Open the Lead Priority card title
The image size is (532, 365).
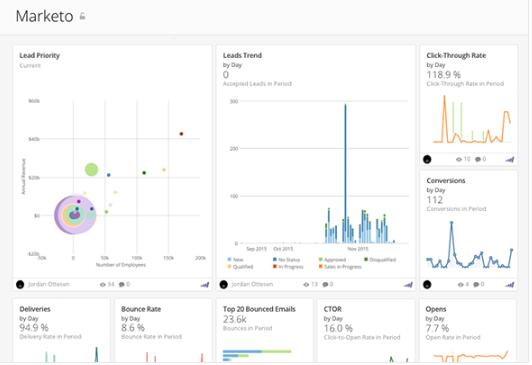point(39,55)
